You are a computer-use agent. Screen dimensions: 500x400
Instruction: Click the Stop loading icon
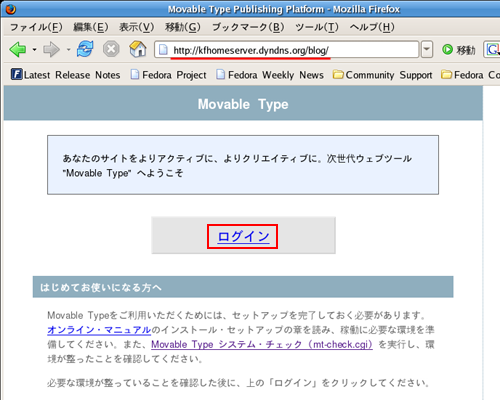(x=111, y=49)
